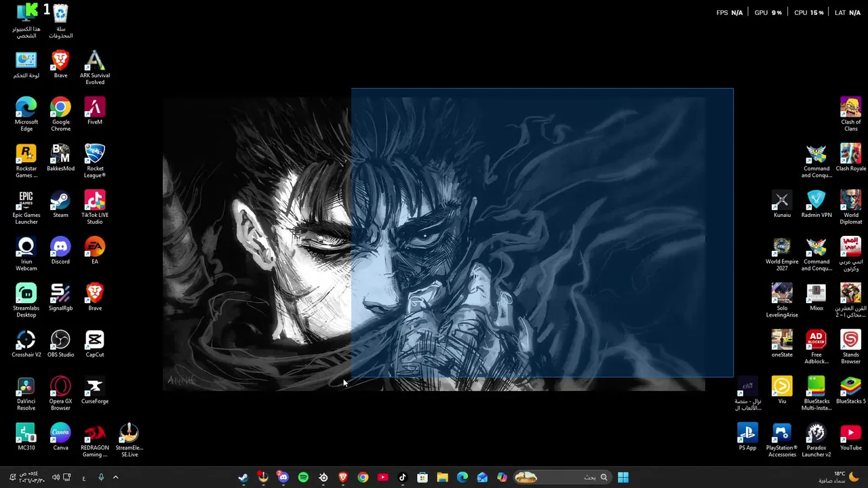Viewport: 868px width, 488px height.
Task: Open the clock and date in system tray
Action: [x=31, y=477]
